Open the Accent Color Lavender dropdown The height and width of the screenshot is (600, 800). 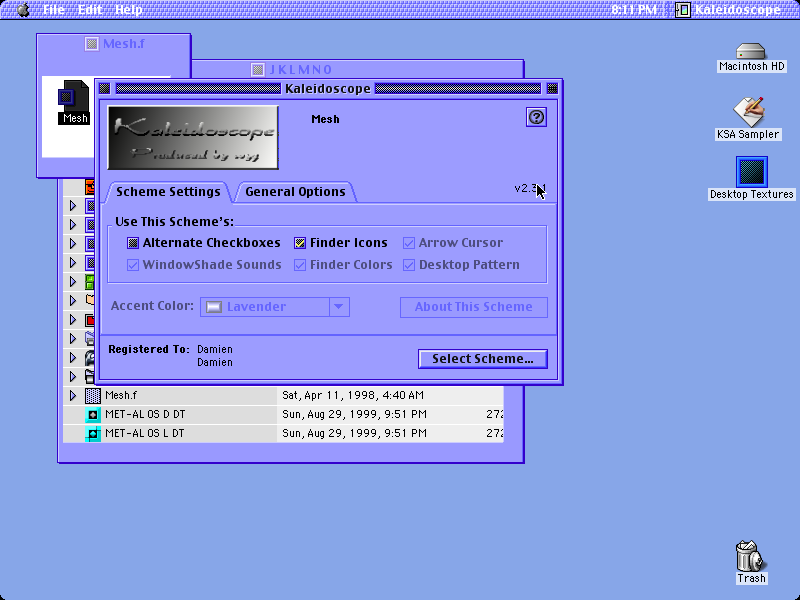click(275, 307)
